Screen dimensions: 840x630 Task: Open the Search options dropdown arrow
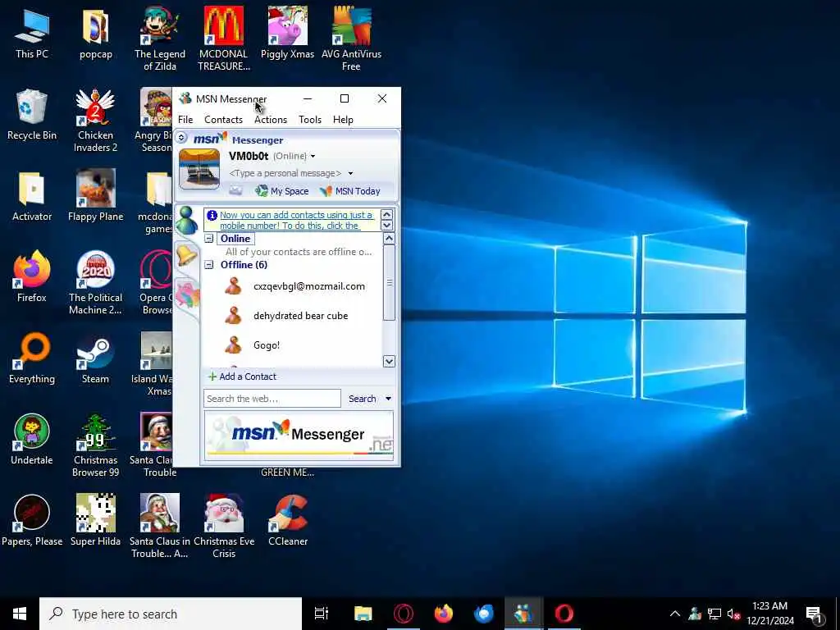coord(388,399)
